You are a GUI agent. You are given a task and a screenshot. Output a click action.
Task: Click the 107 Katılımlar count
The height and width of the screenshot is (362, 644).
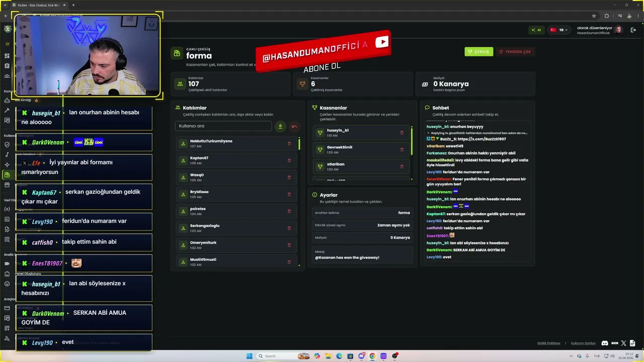(x=194, y=84)
